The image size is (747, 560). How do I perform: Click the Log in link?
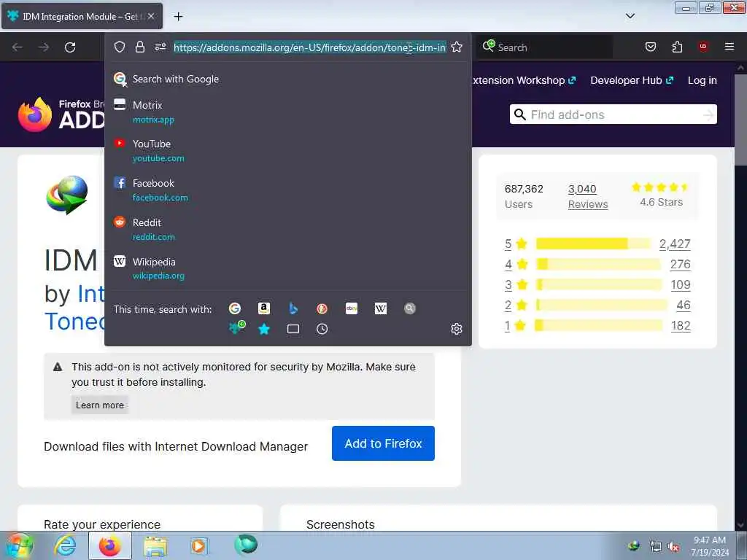point(703,80)
